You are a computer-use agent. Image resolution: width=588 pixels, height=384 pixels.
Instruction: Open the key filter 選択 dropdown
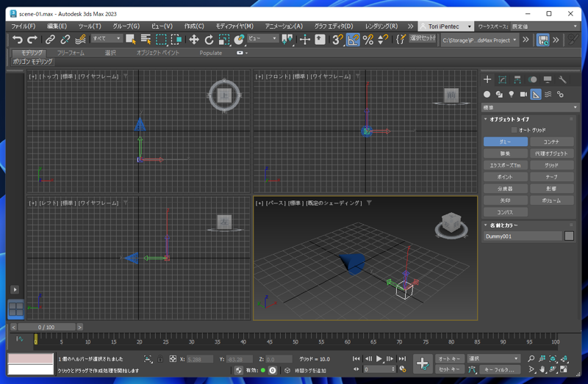click(493, 358)
